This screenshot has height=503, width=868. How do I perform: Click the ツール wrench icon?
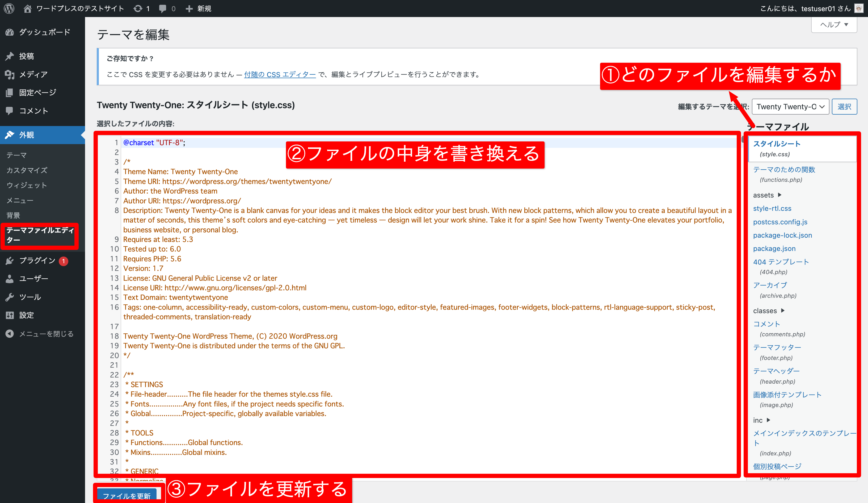coord(10,297)
